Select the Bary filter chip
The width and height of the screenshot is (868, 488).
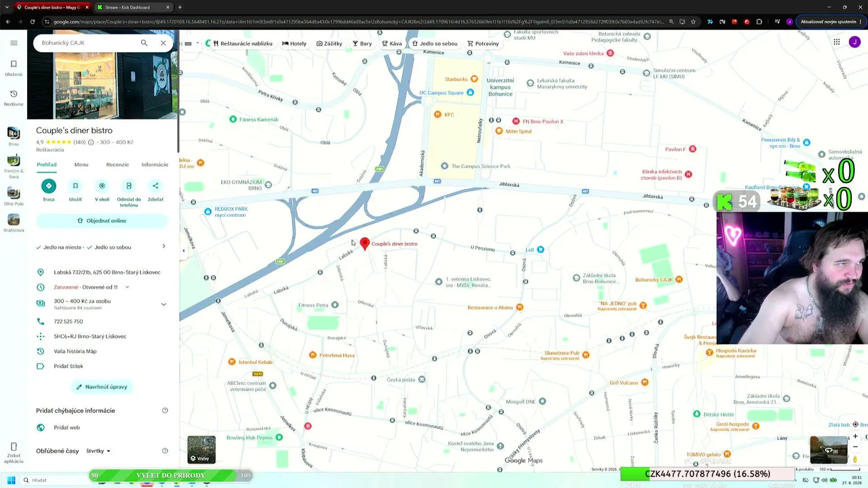362,43
